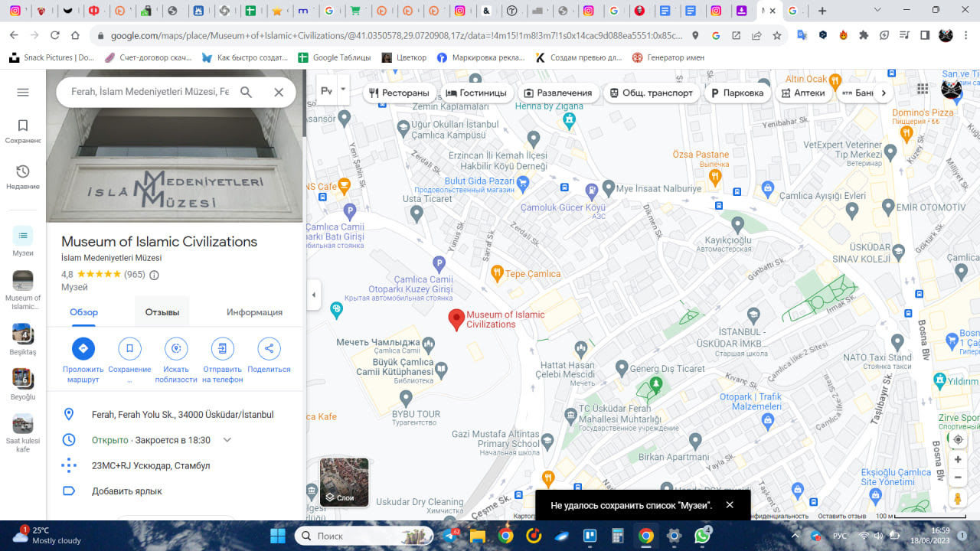Click the Поделиться share button

[x=269, y=348]
